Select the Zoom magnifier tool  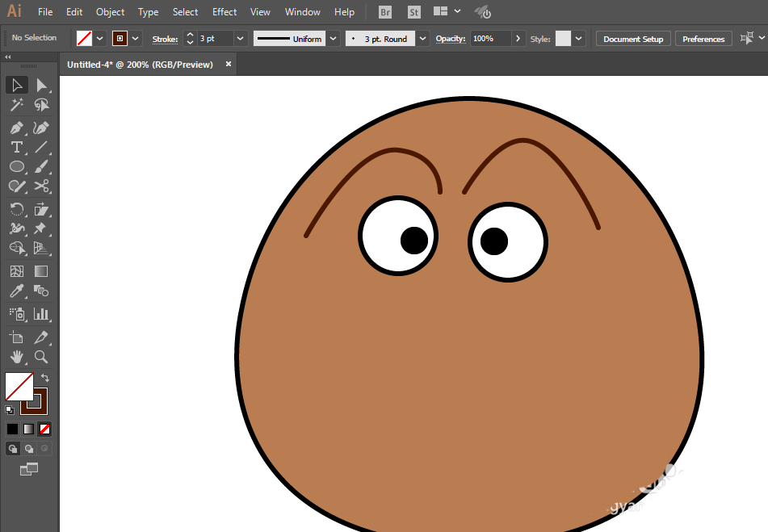(x=41, y=357)
